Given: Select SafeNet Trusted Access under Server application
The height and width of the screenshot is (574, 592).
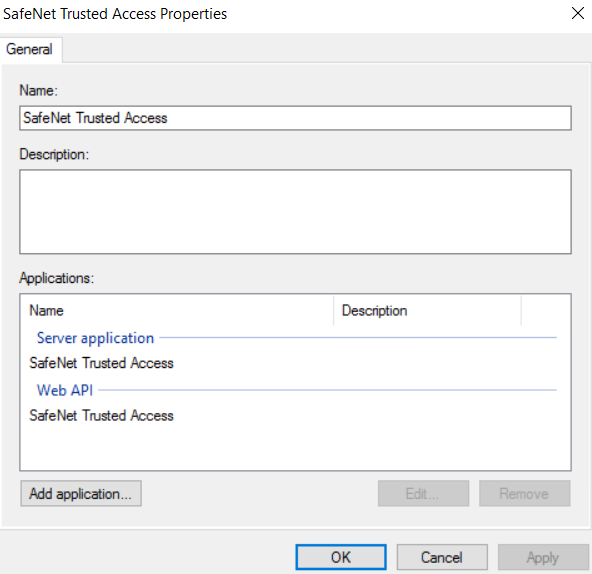Looking at the screenshot, I should [102, 363].
